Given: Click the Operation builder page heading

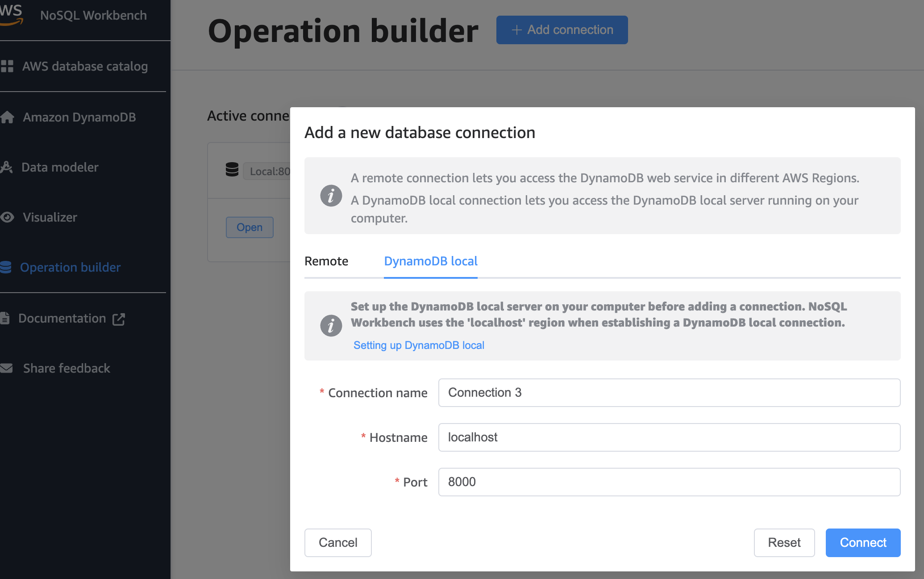Looking at the screenshot, I should (343, 31).
